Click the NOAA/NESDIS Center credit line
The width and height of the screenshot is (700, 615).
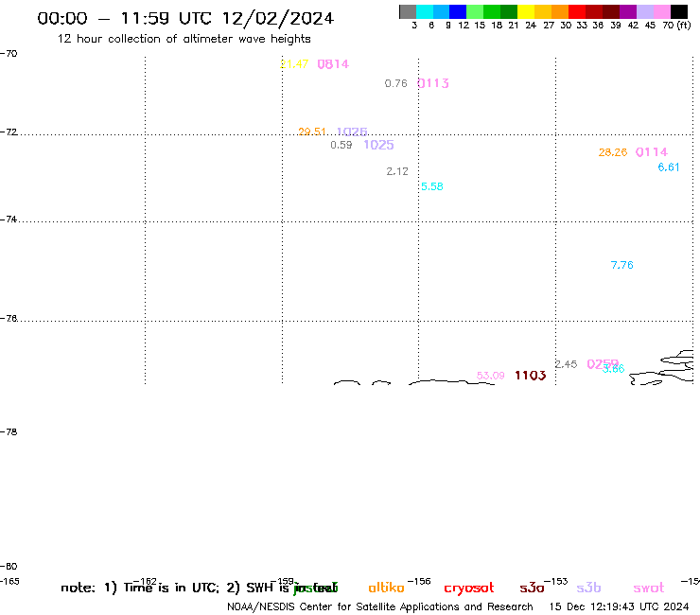coord(380,606)
